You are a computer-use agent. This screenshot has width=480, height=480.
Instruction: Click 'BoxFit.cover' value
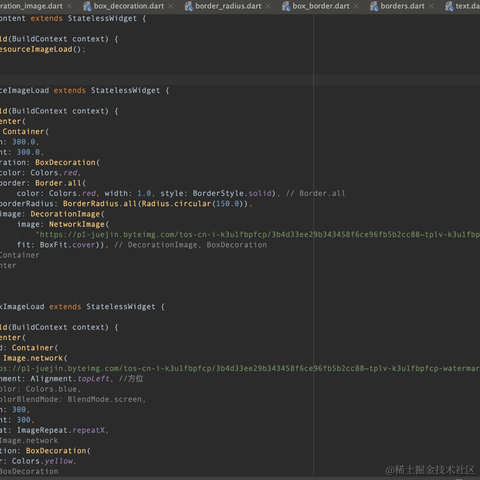67,245
